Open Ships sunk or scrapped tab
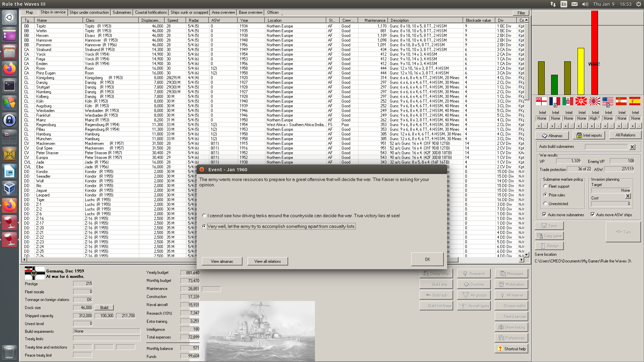The image size is (644, 362). tap(190, 12)
